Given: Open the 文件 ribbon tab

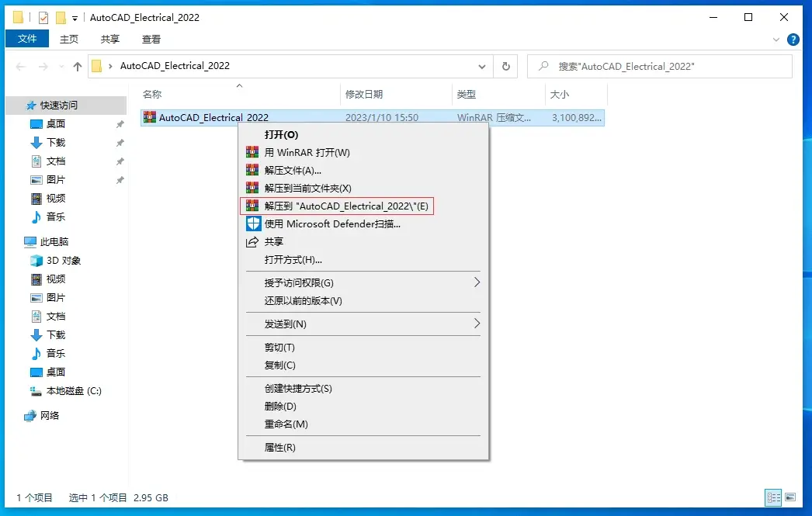Looking at the screenshot, I should tap(27, 39).
